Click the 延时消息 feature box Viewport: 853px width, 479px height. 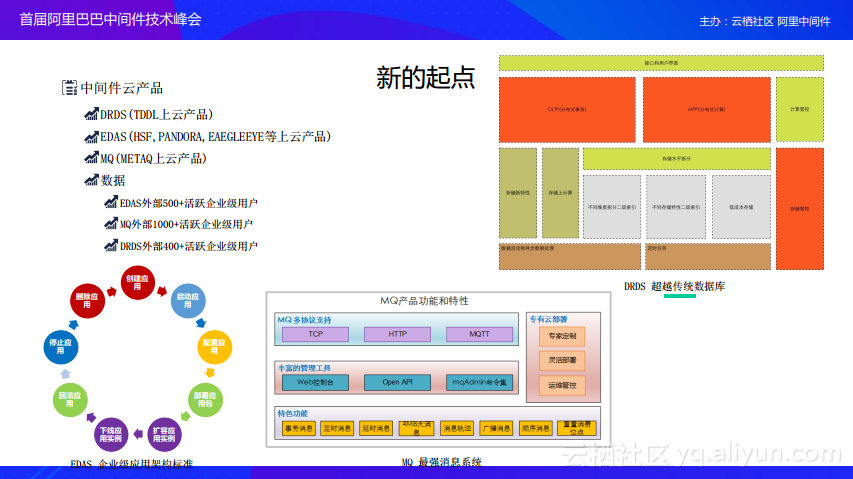(x=376, y=428)
